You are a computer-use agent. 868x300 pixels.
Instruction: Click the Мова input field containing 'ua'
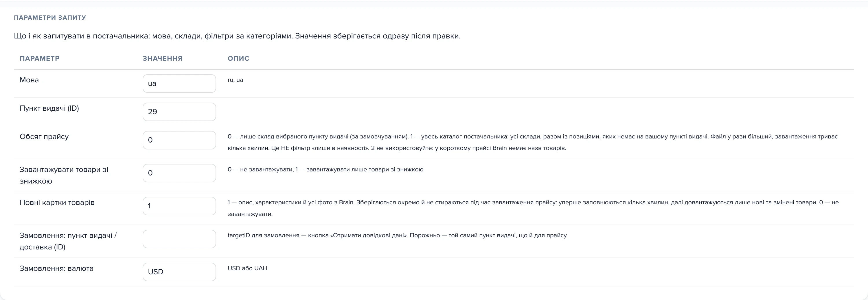click(x=179, y=84)
